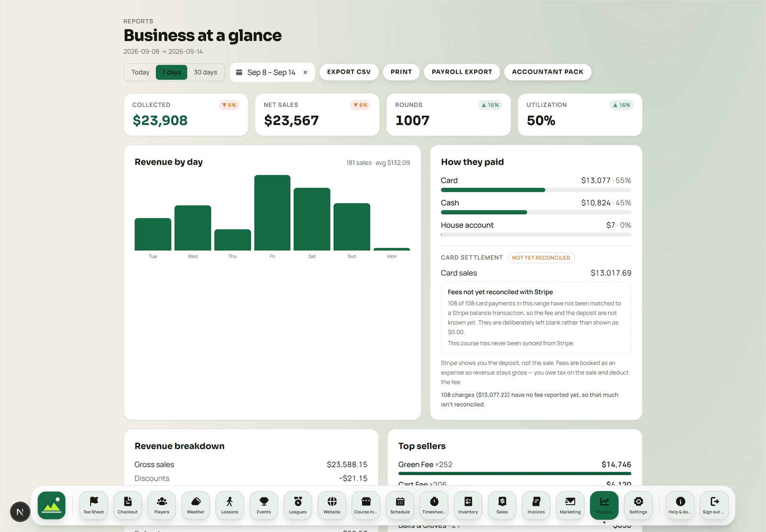
Task: Open Sales dock icon
Action: point(502,505)
